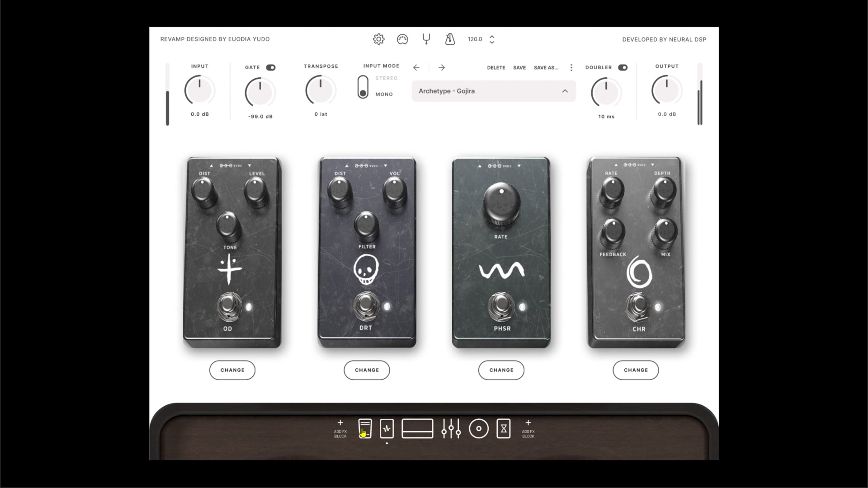Click the Input gain knob
Viewport: 868px width, 488px height.
[x=199, y=90]
